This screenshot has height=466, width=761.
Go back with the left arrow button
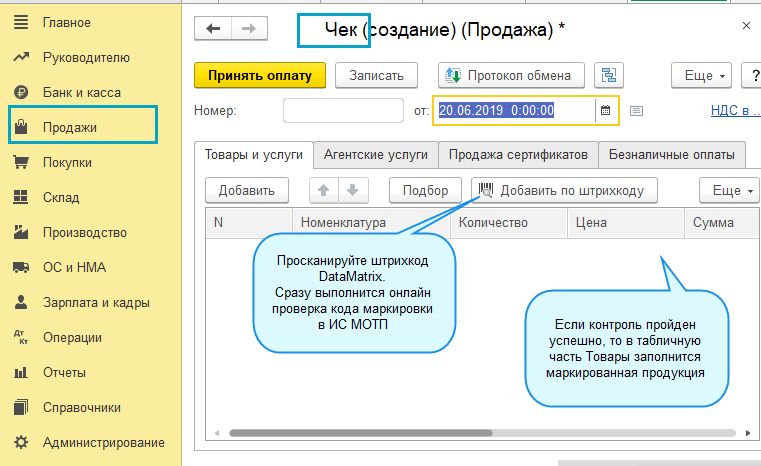(x=213, y=28)
